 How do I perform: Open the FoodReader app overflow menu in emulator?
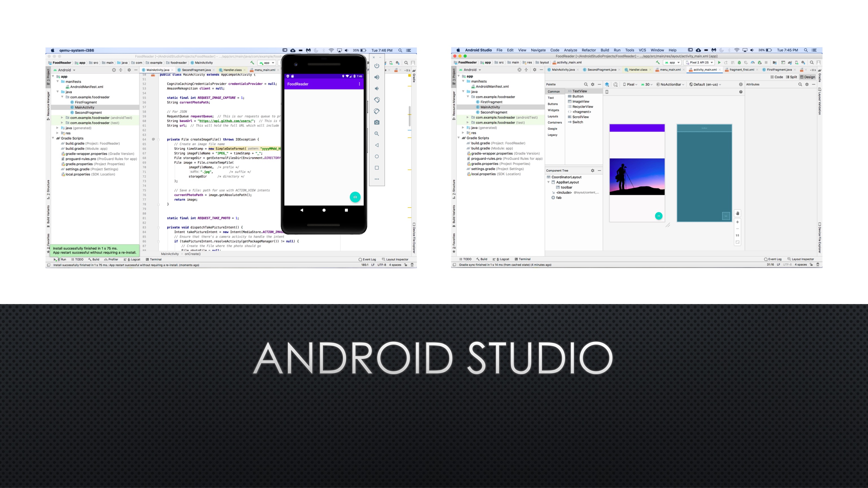pos(359,84)
